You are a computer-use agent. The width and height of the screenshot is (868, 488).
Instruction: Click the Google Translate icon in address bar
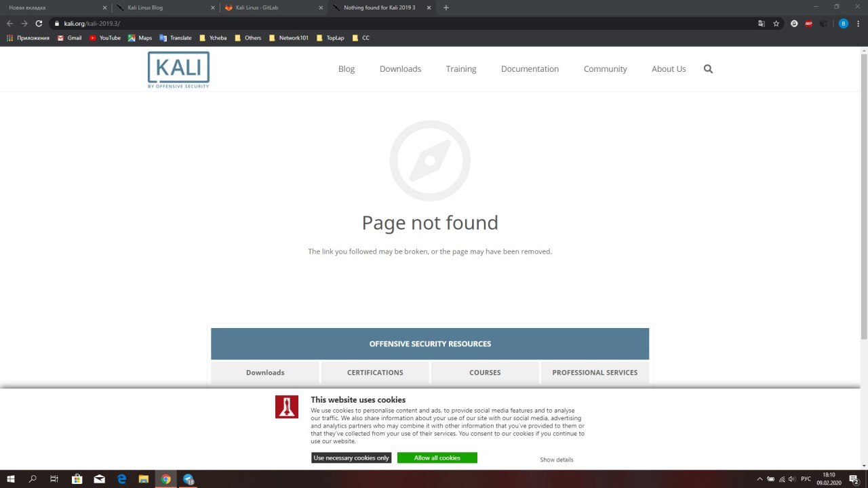[x=762, y=23]
